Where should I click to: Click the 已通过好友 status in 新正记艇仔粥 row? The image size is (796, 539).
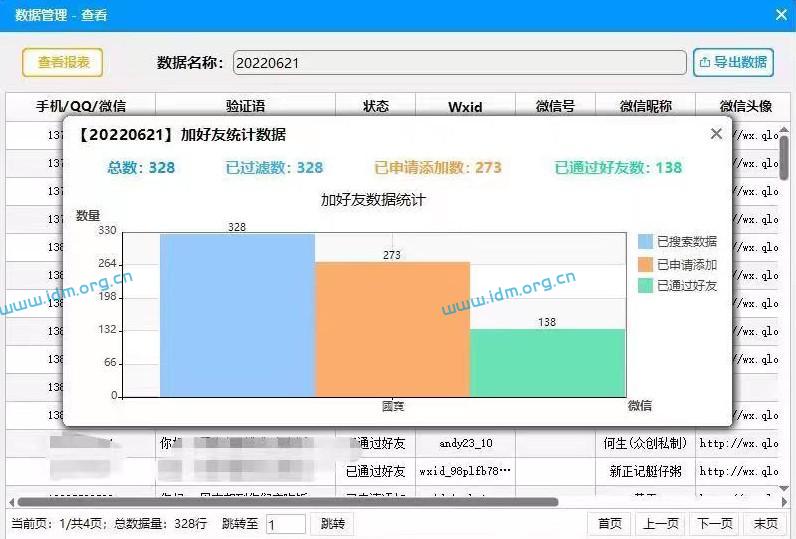(x=376, y=471)
